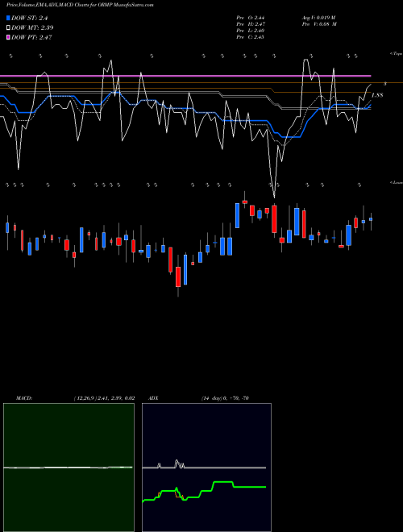
Task: Click the thick magenta PT line on chart
Action: (x=185, y=76)
